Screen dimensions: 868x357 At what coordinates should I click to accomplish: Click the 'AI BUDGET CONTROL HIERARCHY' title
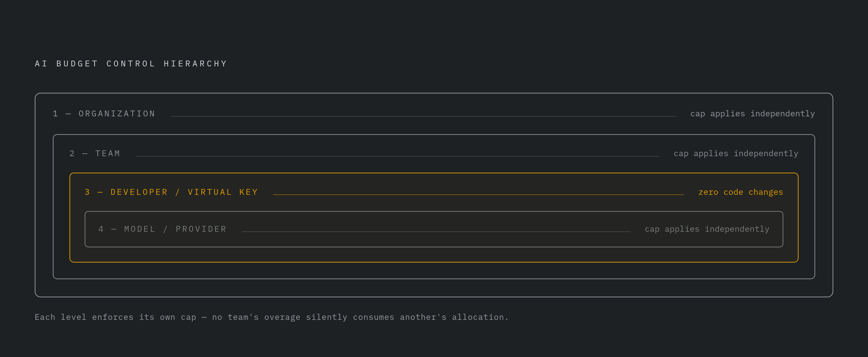click(131, 64)
